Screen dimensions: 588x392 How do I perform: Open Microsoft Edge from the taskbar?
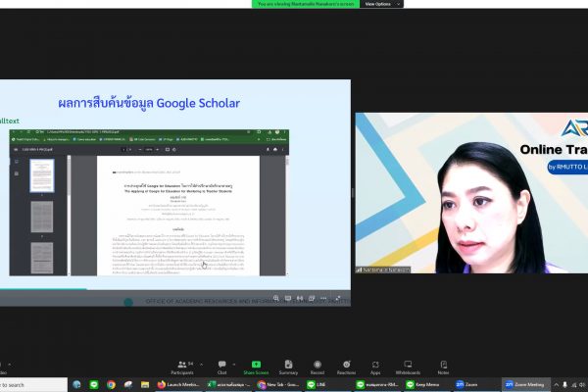click(x=76, y=384)
